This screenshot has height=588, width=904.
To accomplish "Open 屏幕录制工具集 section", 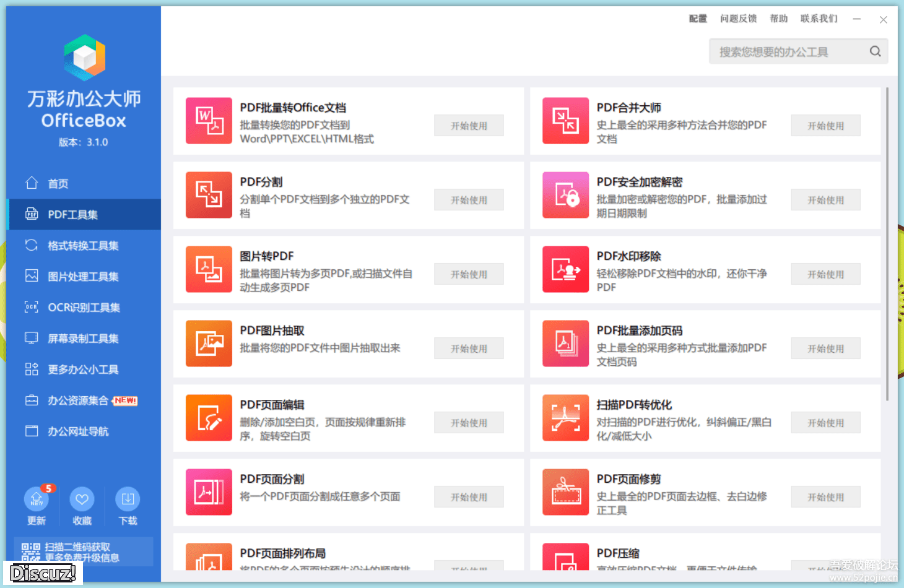I will pyautogui.click(x=84, y=339).
